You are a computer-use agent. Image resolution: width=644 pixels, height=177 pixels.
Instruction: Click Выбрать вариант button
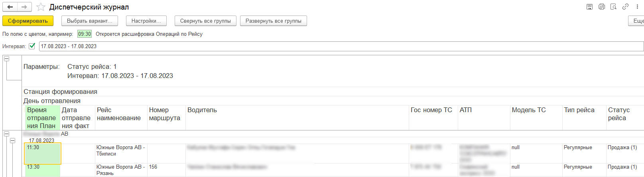(90, 21)
